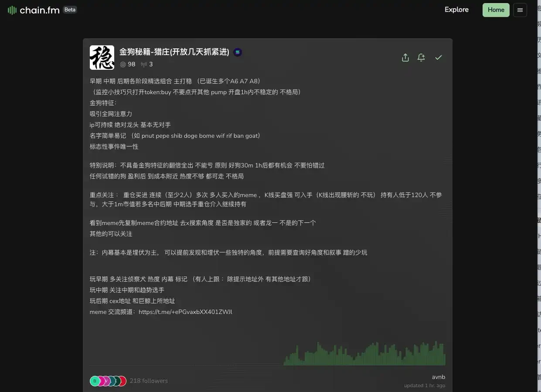
Task: Enable alerts with the notification bell icon
Action: pyautogui.click(x=421, y=57)
